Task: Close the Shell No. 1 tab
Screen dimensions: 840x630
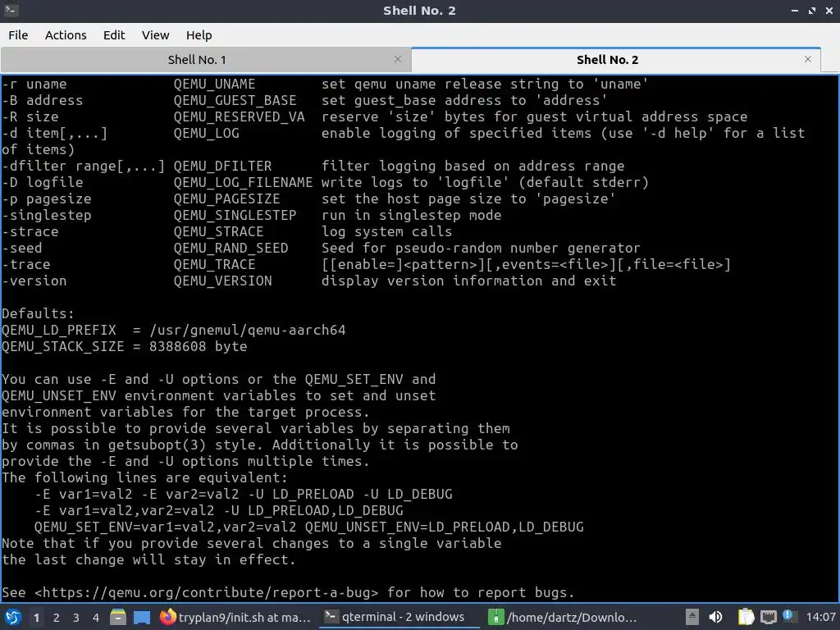Action: (x=398, y=59)
